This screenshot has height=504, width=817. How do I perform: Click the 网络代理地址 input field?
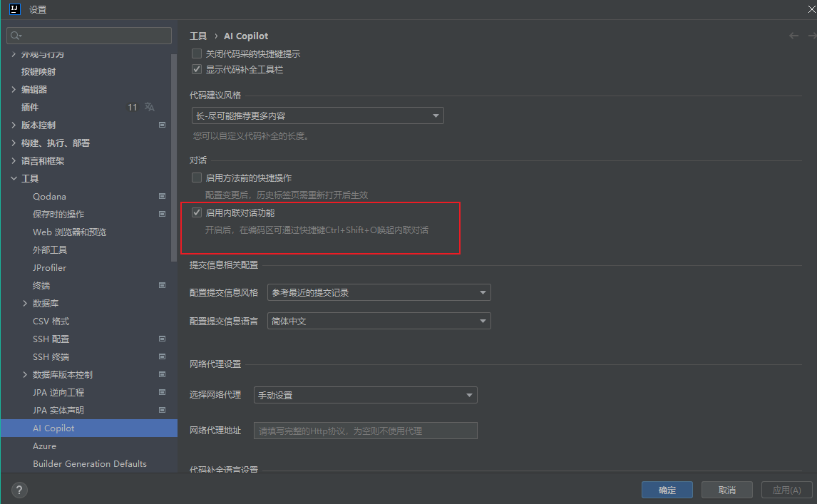[365, 431]
